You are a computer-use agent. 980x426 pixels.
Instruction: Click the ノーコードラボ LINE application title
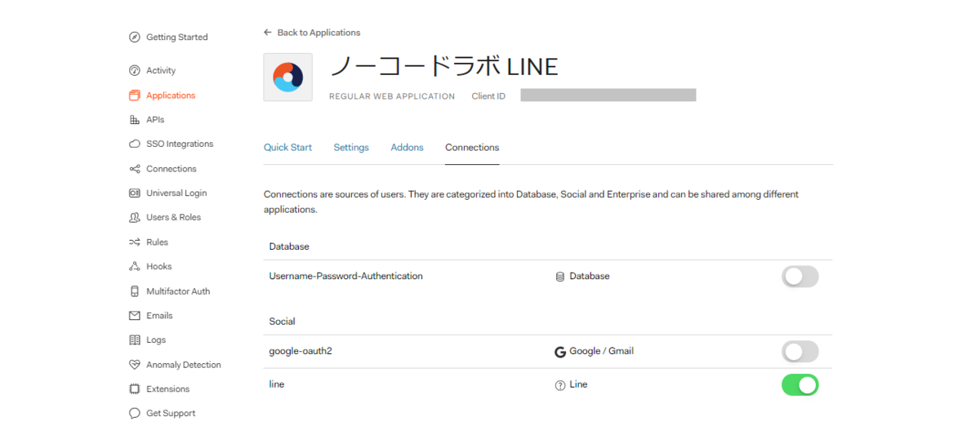tap(443, 66)
